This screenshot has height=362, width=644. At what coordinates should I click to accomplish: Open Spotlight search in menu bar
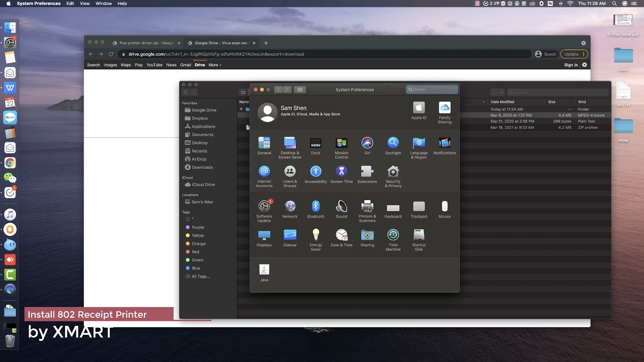[614, 4]
